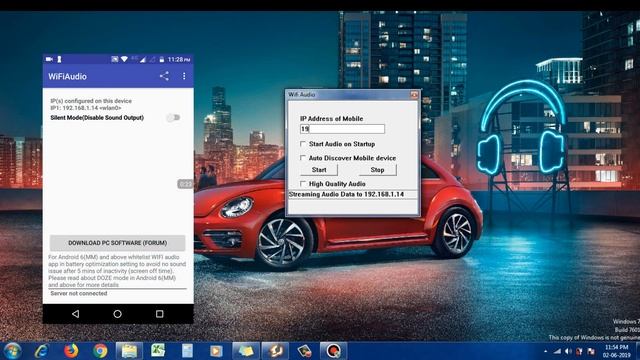Open the red circle recorder taskbar icon
This screenshot has height=360, width=640.
click(x=333, y=351)
